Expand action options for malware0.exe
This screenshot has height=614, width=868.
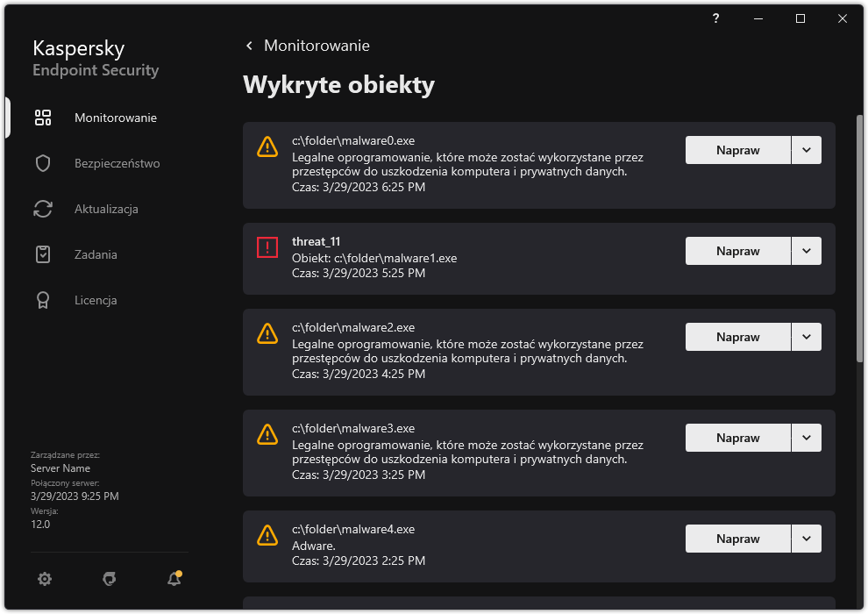[806, 149]
